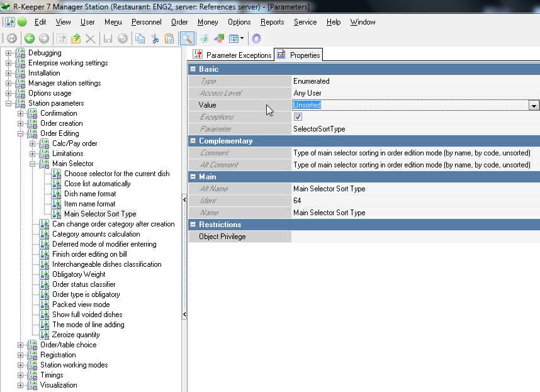Click the green circle status icon

click(x=22, y=22)
